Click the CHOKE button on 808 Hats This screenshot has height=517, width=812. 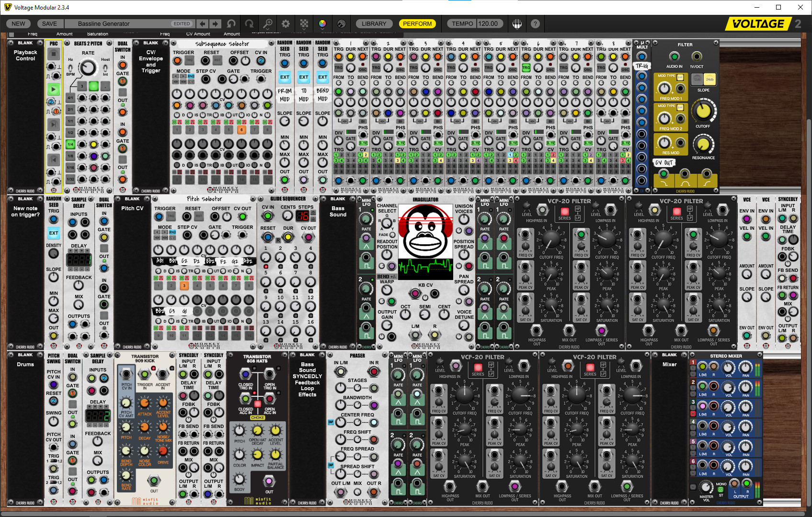click(258, 405)
